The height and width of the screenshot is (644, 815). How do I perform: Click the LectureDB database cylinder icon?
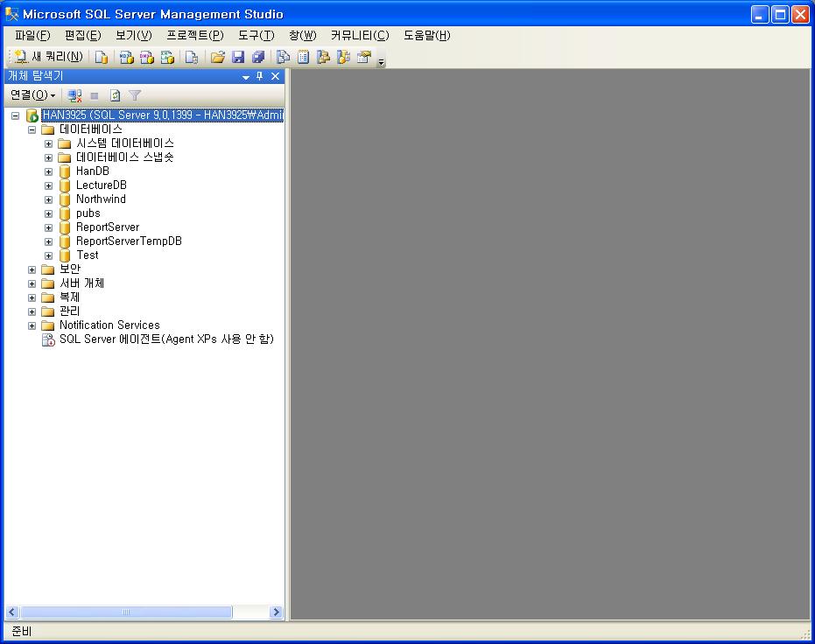click(x=65, y=185)
